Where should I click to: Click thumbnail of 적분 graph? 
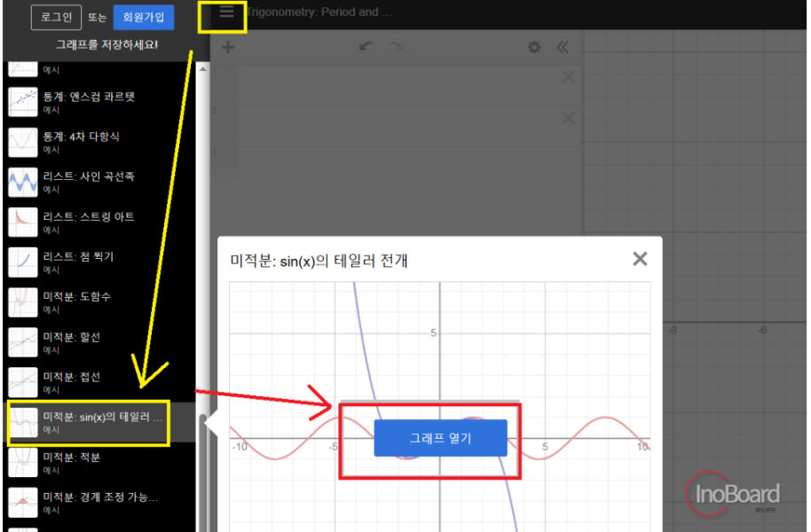(x=23, y=462)
